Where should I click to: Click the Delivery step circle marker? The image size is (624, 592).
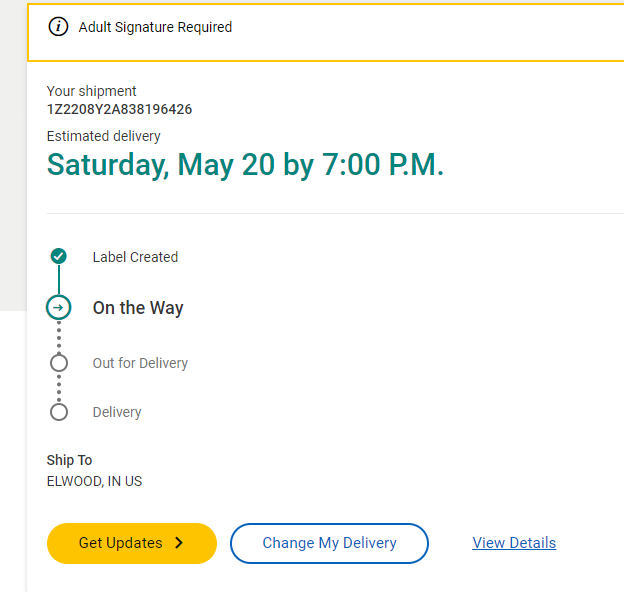[59, 412]
